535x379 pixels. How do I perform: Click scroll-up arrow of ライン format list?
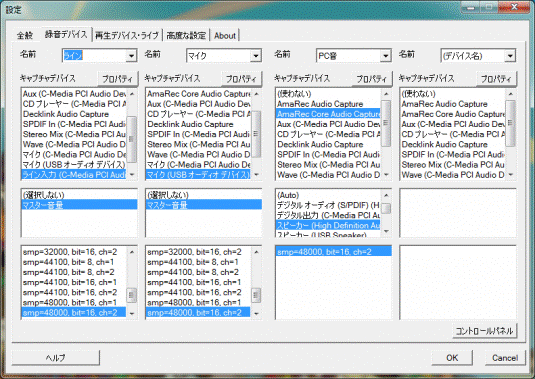132,252
